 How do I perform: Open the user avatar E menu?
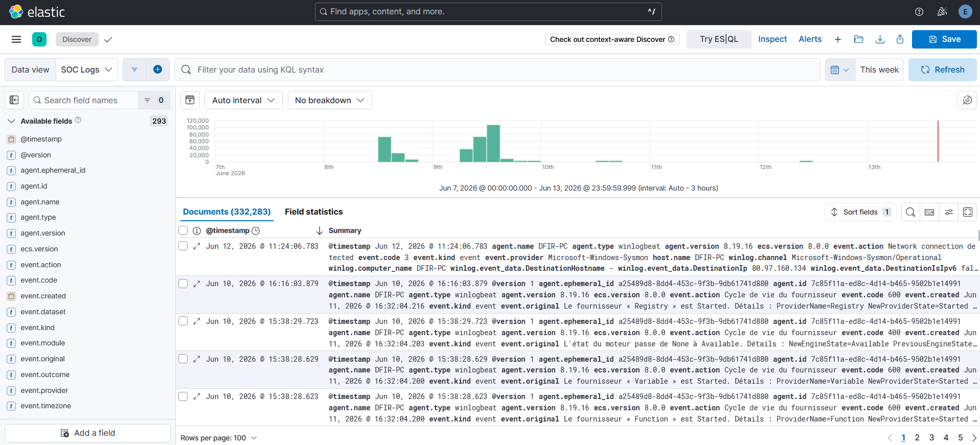click(x=965, y=12)
